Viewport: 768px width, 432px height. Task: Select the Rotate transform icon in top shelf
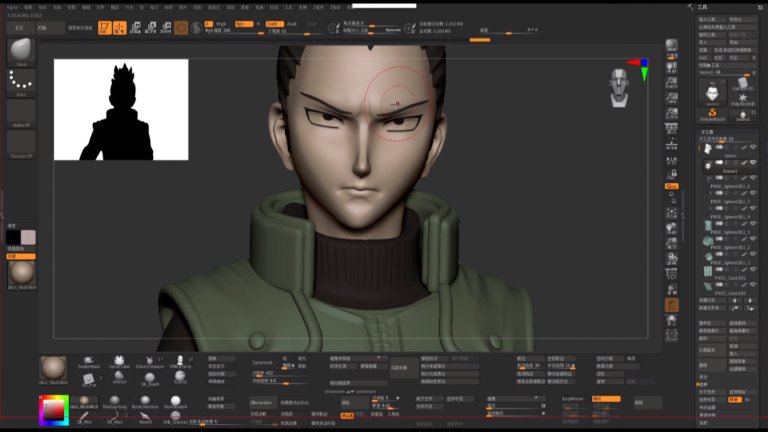coord(166,28)
